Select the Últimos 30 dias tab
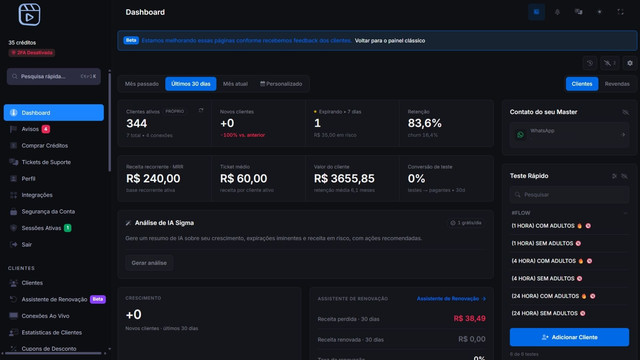Image resolution: width=640 pixels, height=360 pixels. tap(191, 84)
